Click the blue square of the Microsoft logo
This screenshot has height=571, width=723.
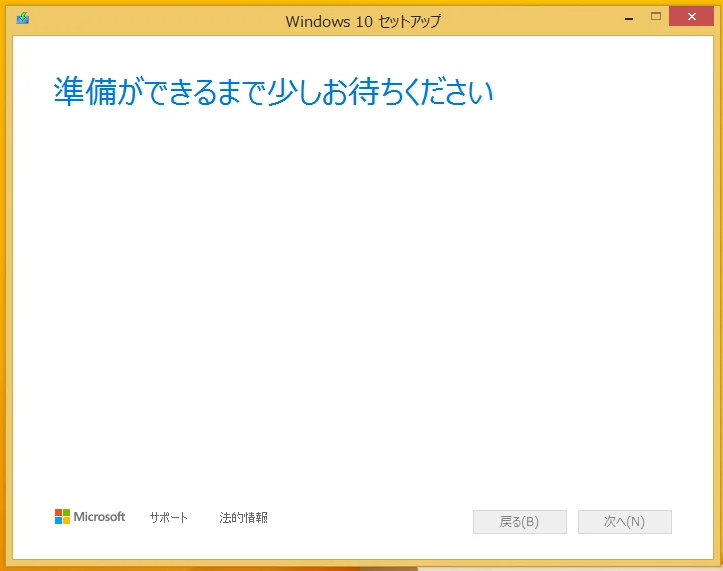tap(58, 521)
